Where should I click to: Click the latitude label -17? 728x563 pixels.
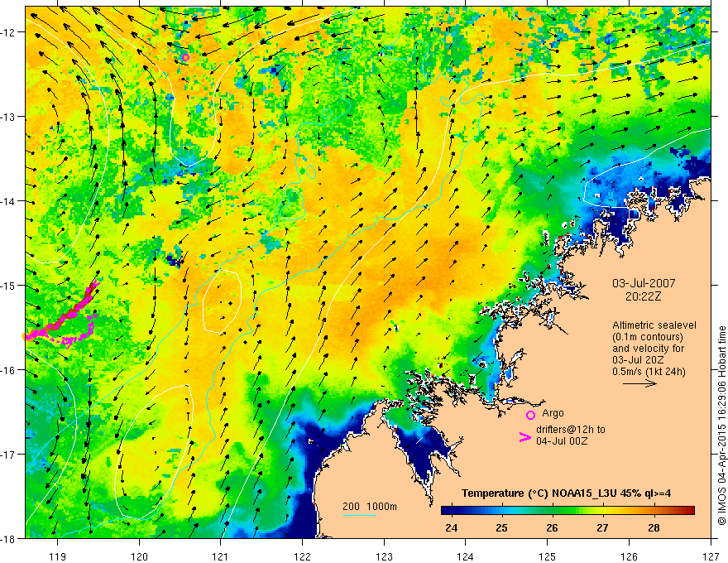[8, 455]
